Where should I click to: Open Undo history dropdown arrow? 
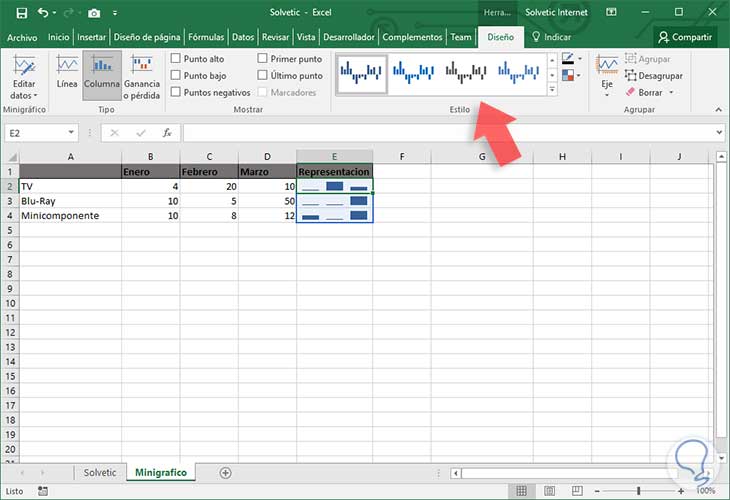pos(54,13)
